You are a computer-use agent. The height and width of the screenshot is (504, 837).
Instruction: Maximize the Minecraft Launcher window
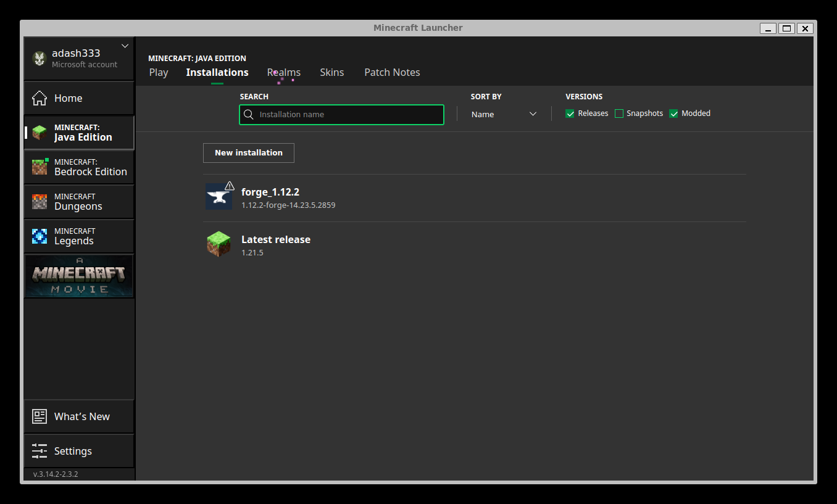(x=786, y=28)
